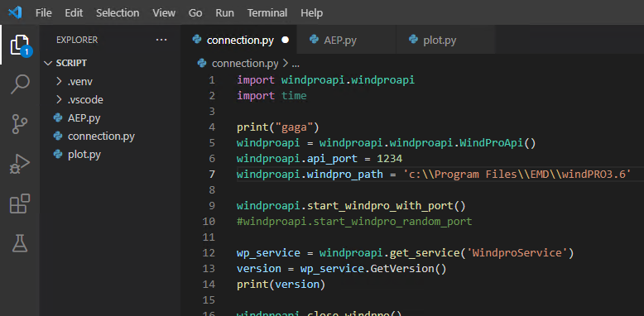Image resolution: width=644 pixels, height=316 pixels.
Task: Click the windPRO3.6 path string
Action: pos(517,175)
